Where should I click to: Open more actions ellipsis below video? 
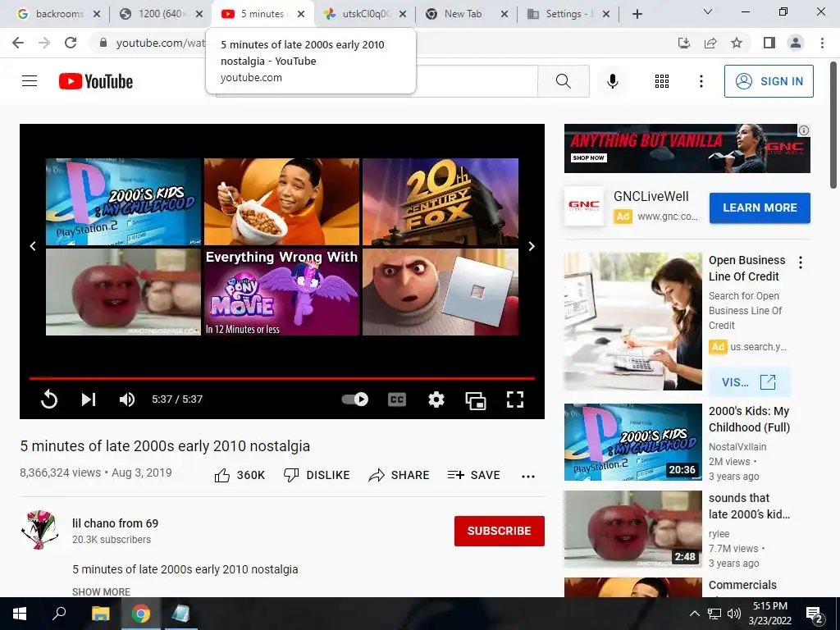pos(528,477)
